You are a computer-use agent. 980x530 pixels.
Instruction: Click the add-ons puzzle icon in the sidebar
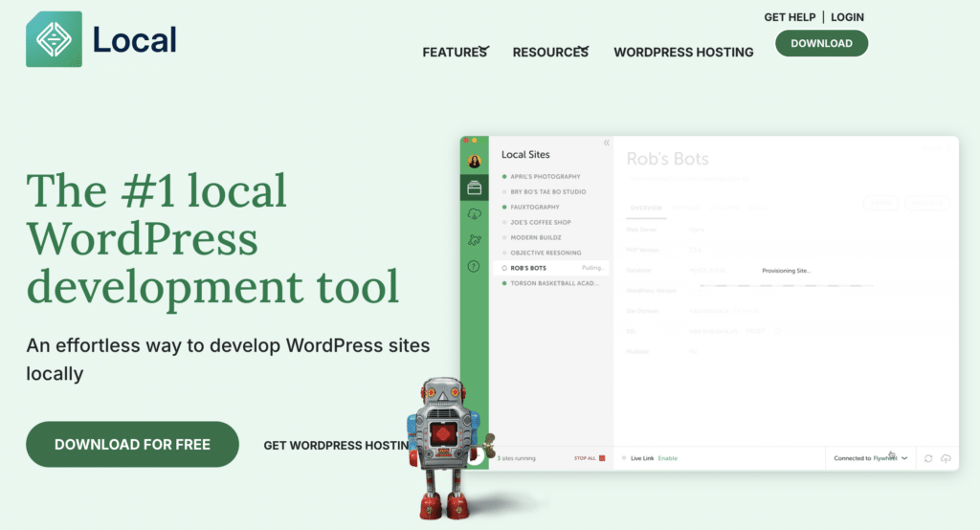474,240
